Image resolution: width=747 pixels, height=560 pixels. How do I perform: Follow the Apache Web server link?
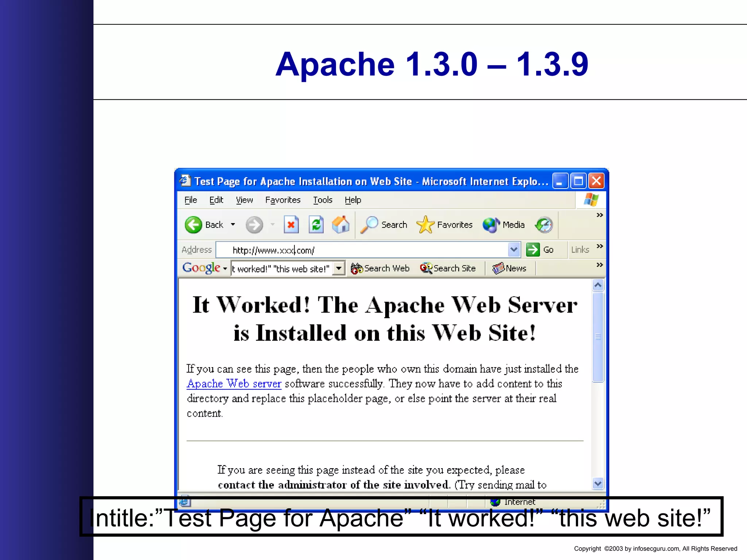[x=234, y=384]
